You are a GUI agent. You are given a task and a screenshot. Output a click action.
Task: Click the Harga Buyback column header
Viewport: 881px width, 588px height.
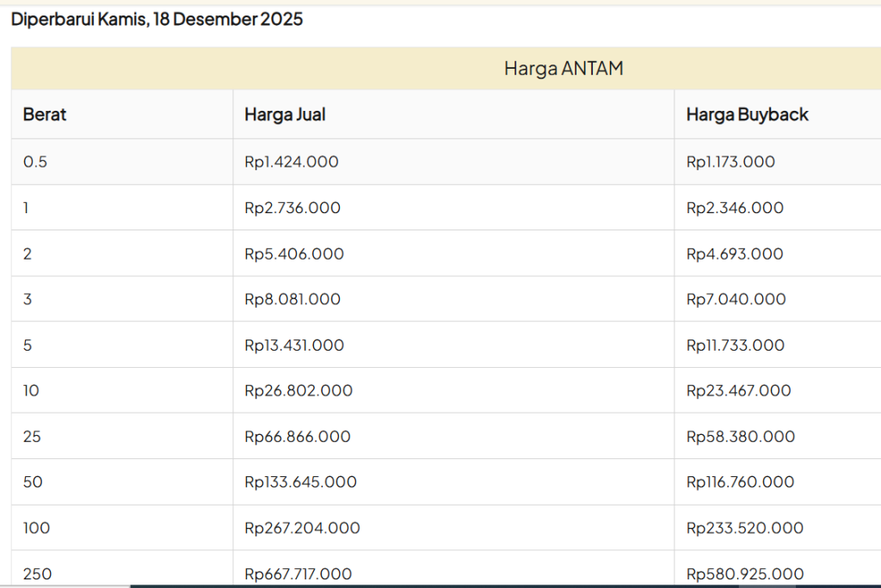click(x=747, y=114)
